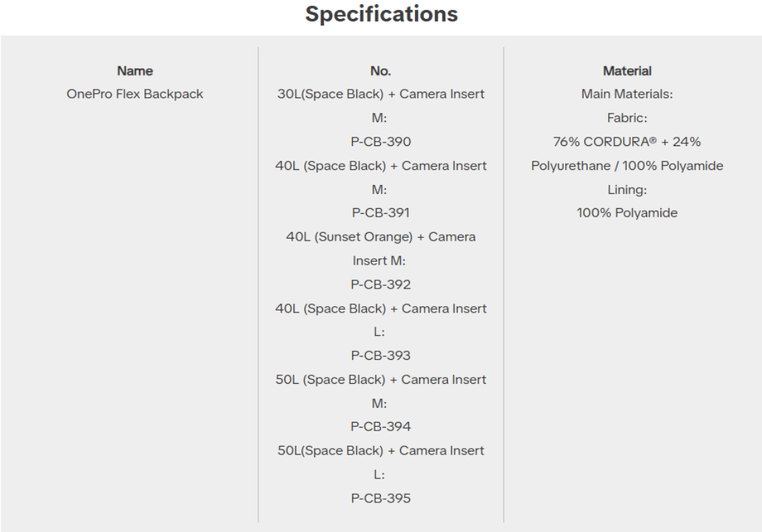Click model number P-CB-393
Viewport: 762px width, 532px height.
pyautogui.click(x=380, y=356)
